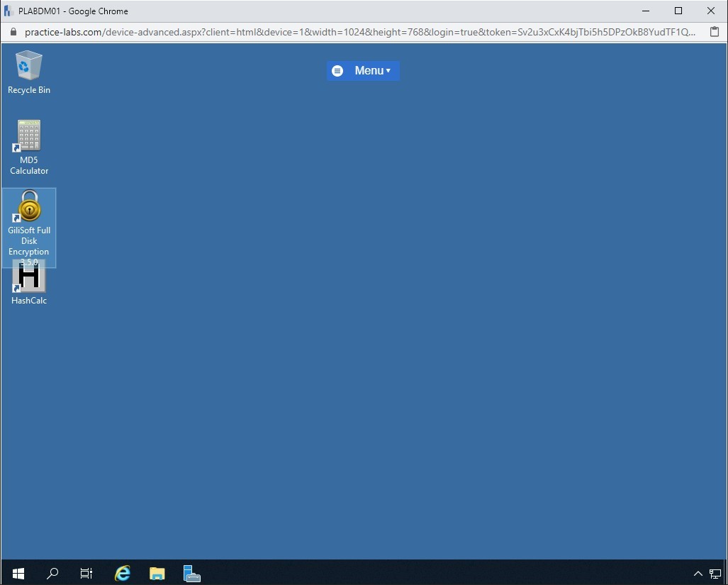Image resolution: width=728 pixels, height=585 pixels.
Task: Open the HashCalc desktop shortcut
Action: [x=29, y=279]
